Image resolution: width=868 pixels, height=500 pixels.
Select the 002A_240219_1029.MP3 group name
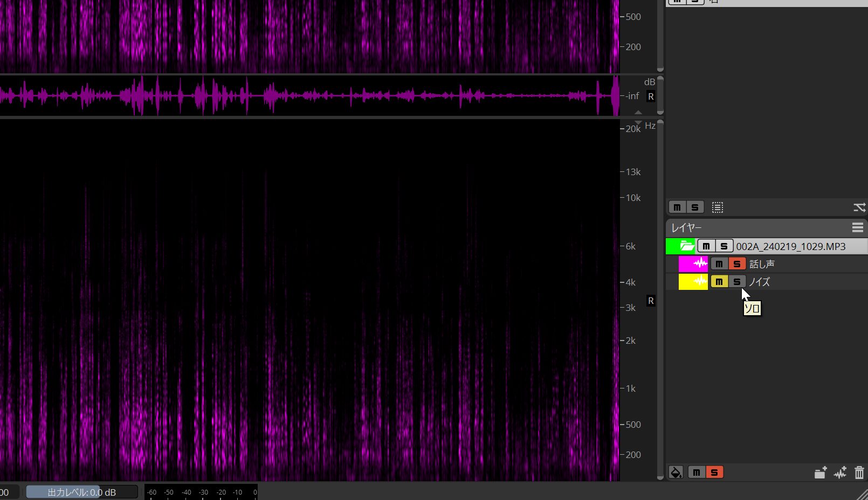coord(791,246)
